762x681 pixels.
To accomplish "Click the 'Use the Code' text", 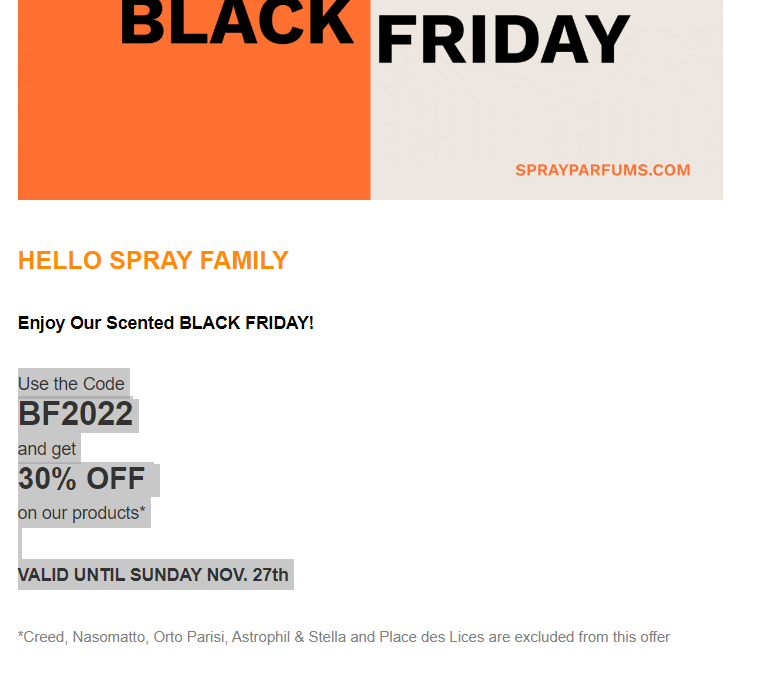I will point(71,384).
